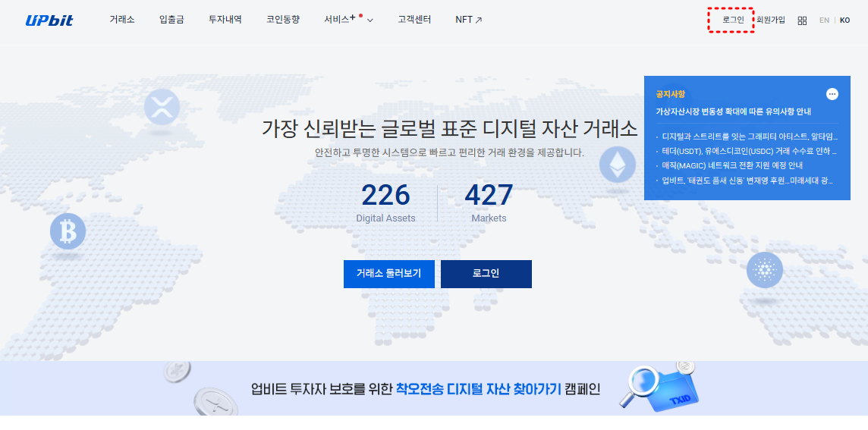This screenshot has width=868, height=430.
Task: Open the QR code icon
Action: [x=802, y=20]
